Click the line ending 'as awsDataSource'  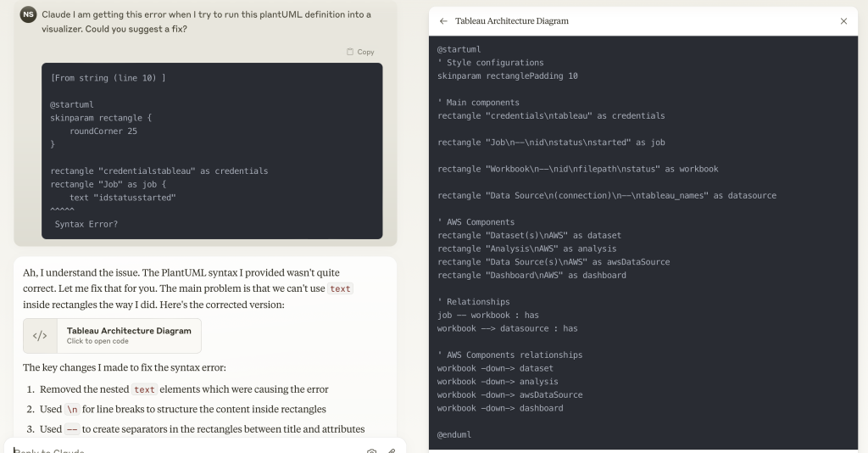point(554,262)
